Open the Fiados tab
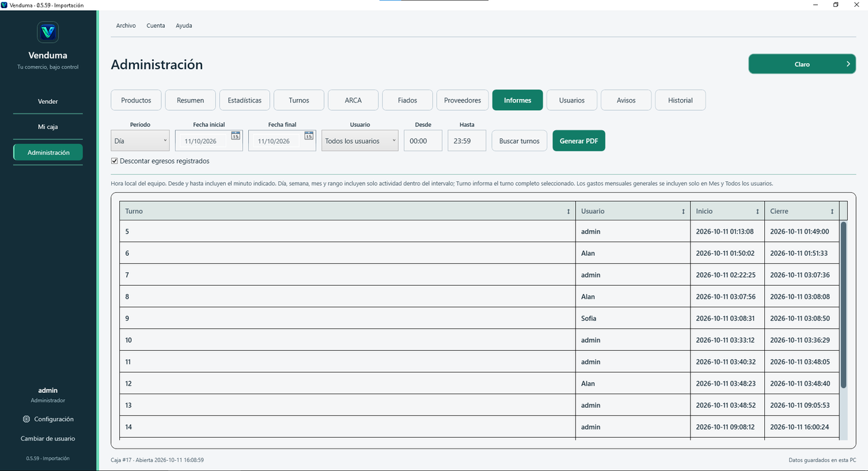Viewport: 868px width, 471px height. tap(408, 100)
